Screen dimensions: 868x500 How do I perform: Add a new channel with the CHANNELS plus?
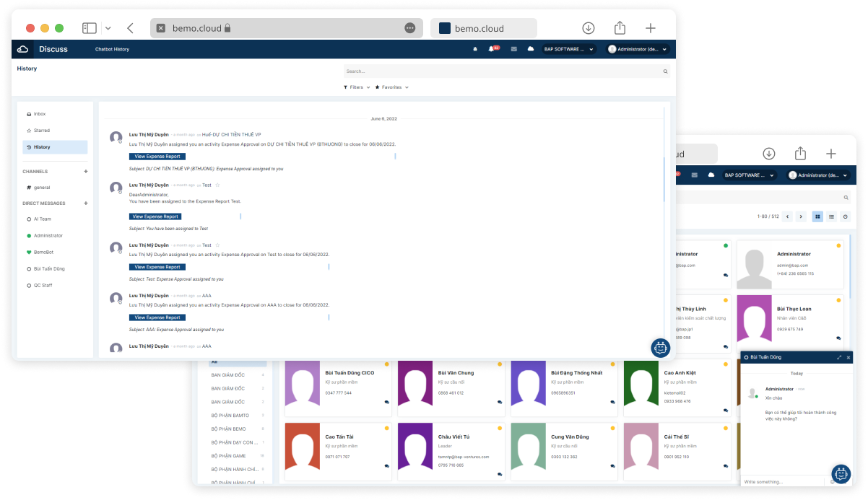pos(86,172)
